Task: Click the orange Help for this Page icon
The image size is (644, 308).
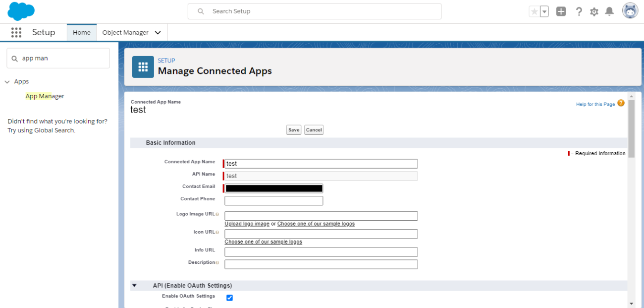Action: click(621, 104)
